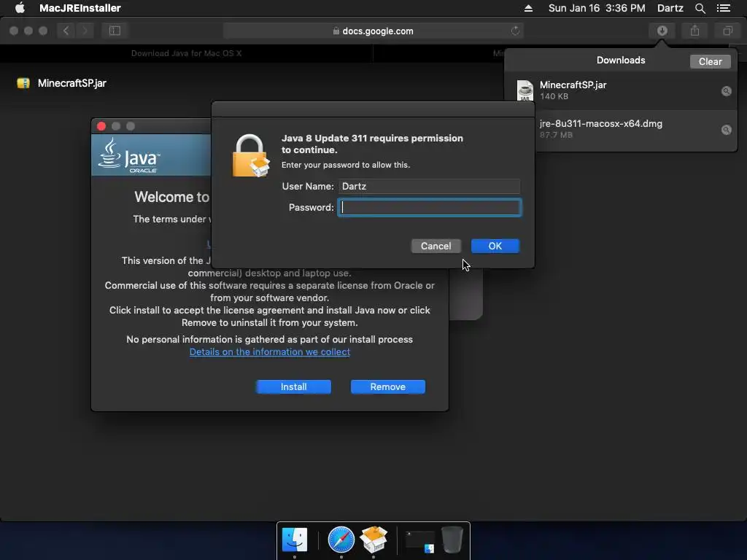Toggle the Safari downloads button
The image size is (747, 560).
point(662,31)
